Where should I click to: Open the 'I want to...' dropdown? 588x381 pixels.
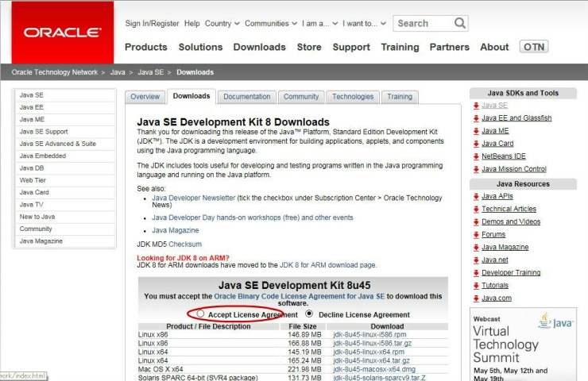click(364, 23)
